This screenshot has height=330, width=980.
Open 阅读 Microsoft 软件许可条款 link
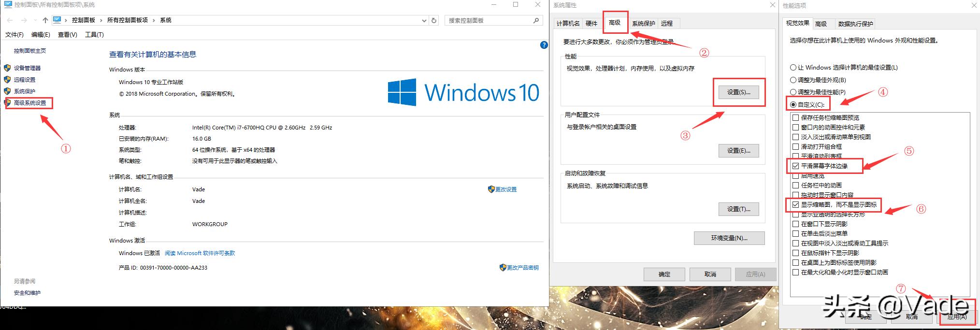200,253
